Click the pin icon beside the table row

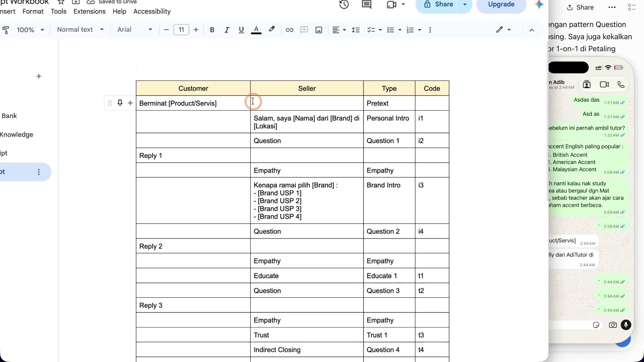click(x=120, y=103)
